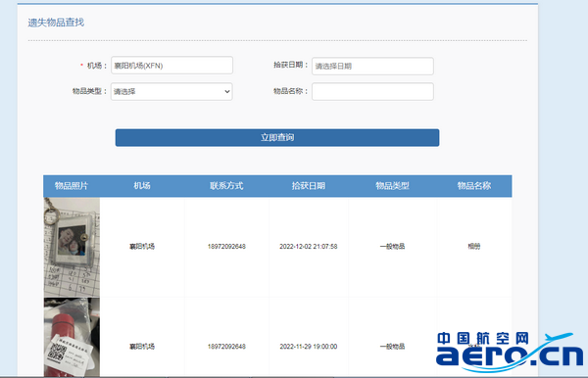Click the 立即查询 search button
588x378 pixels.
(x=277, y=137)
